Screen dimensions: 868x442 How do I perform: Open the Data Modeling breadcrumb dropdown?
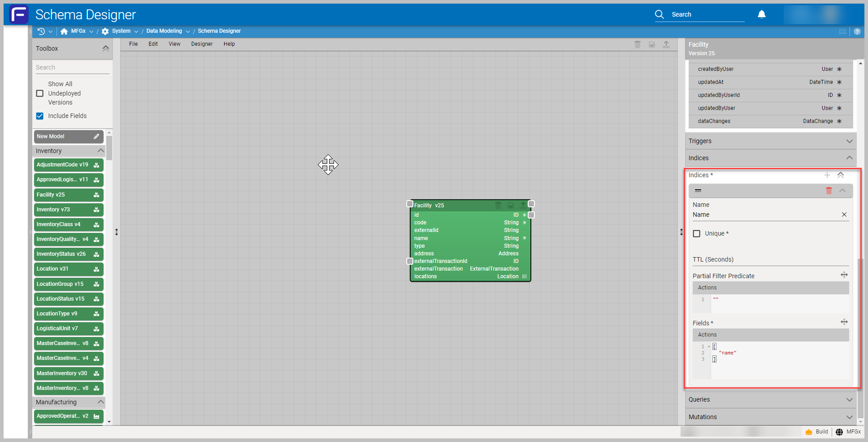coord(187,31)
